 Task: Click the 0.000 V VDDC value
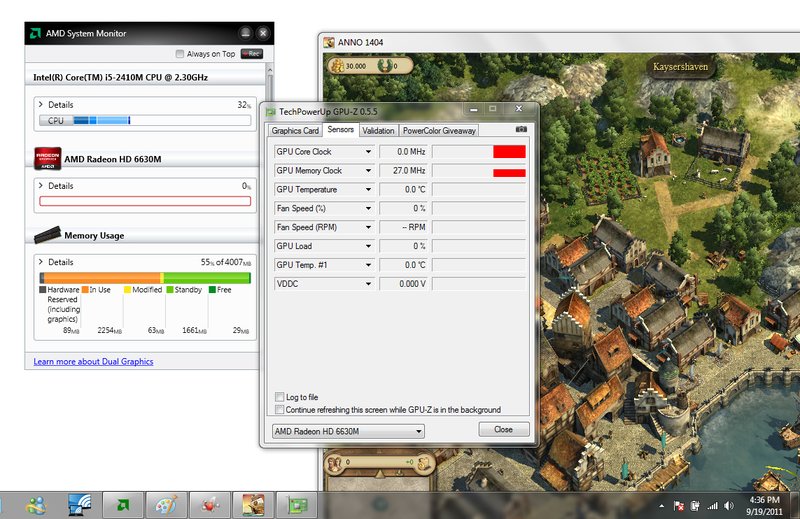[x=412, y=284]
